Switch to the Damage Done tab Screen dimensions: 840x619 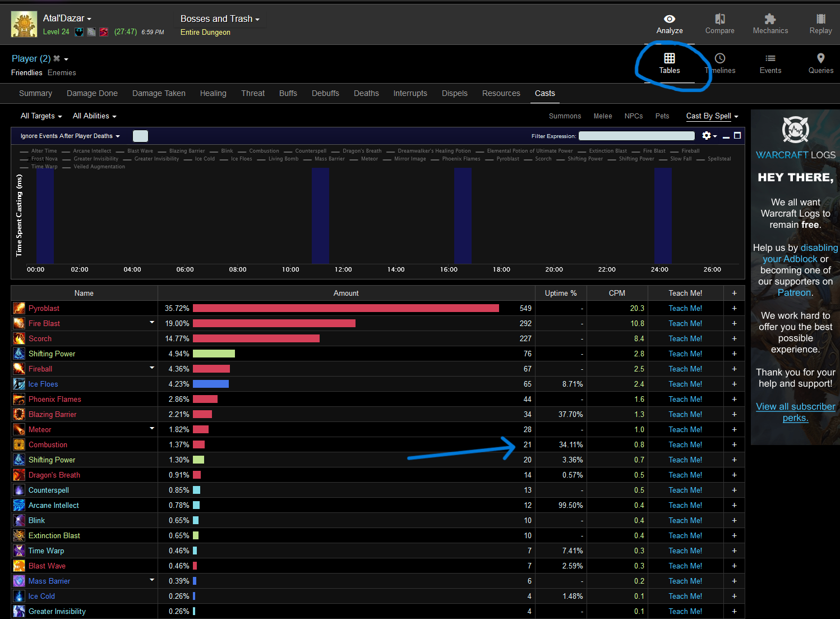(x=92, y=93)
